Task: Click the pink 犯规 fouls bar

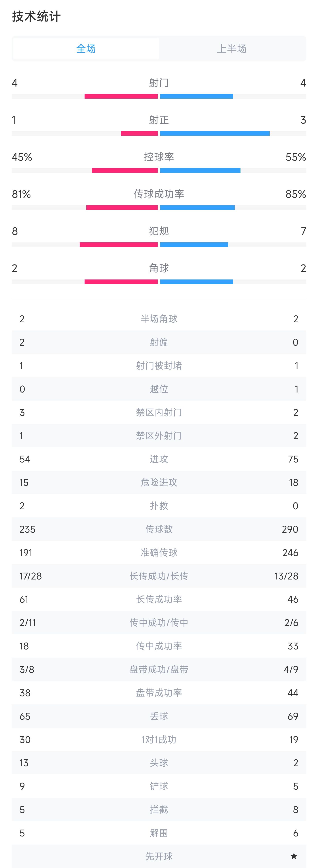Action: pos(119,245)
